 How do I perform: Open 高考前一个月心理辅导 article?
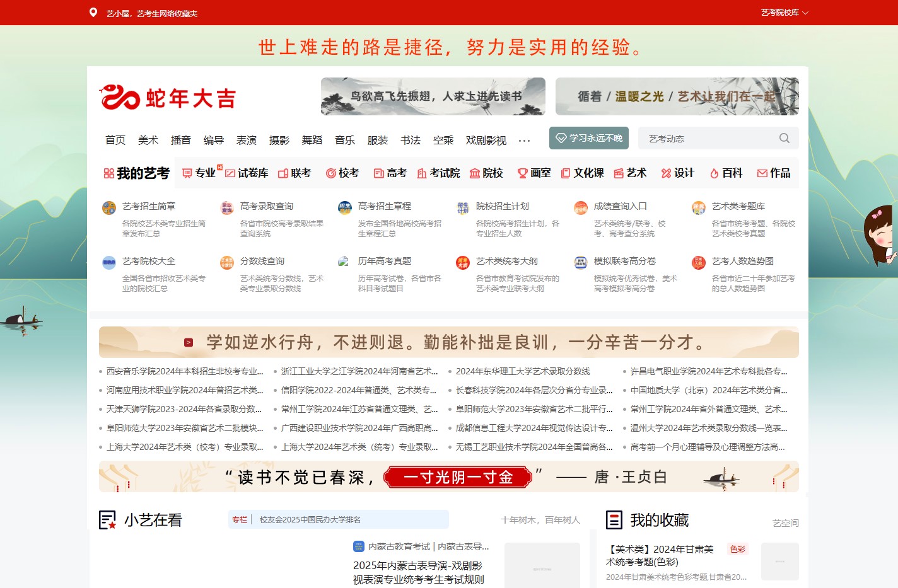[708, 447]
